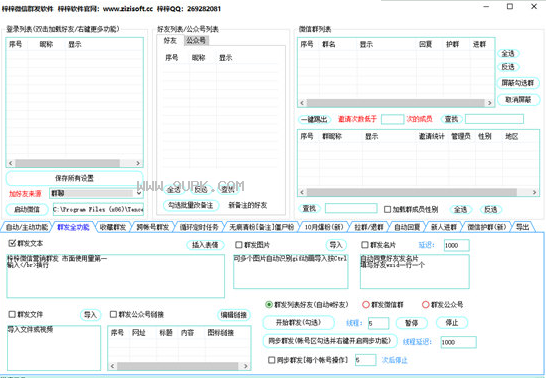Image resolution: width=546 pixels, height=378 pixels.
Task: Click the mass-message text area
Action: 115,276
